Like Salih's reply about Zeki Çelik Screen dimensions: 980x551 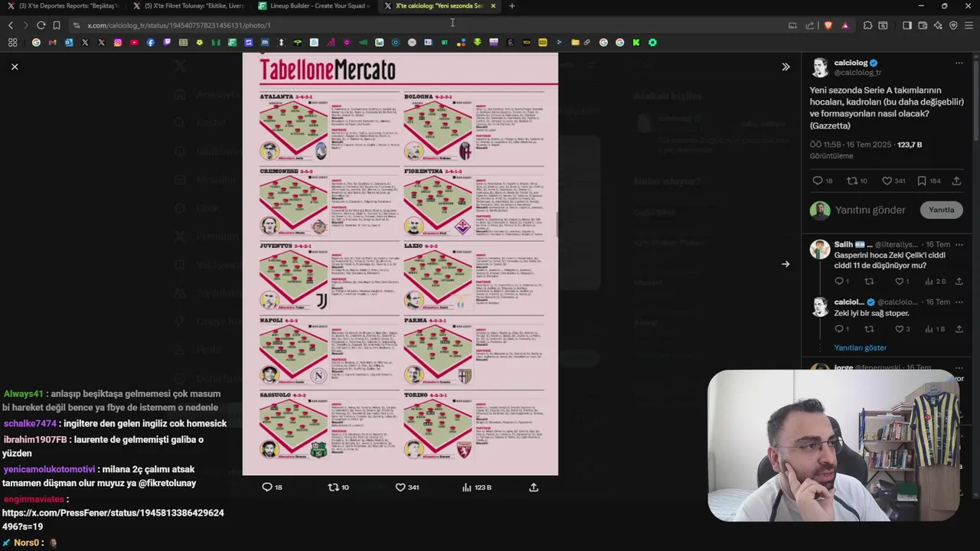[898, 282]
